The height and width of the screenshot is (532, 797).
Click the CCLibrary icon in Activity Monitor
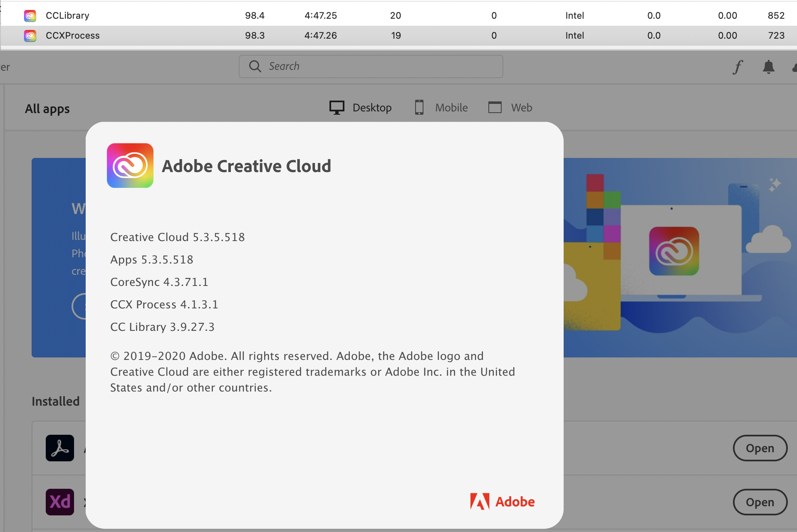click(x=30, y=15)
